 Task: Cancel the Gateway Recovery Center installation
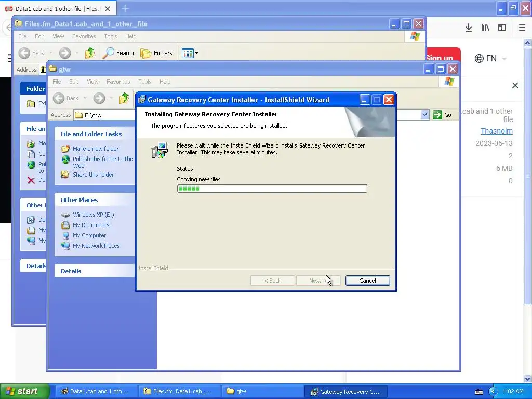click(367, 281)
